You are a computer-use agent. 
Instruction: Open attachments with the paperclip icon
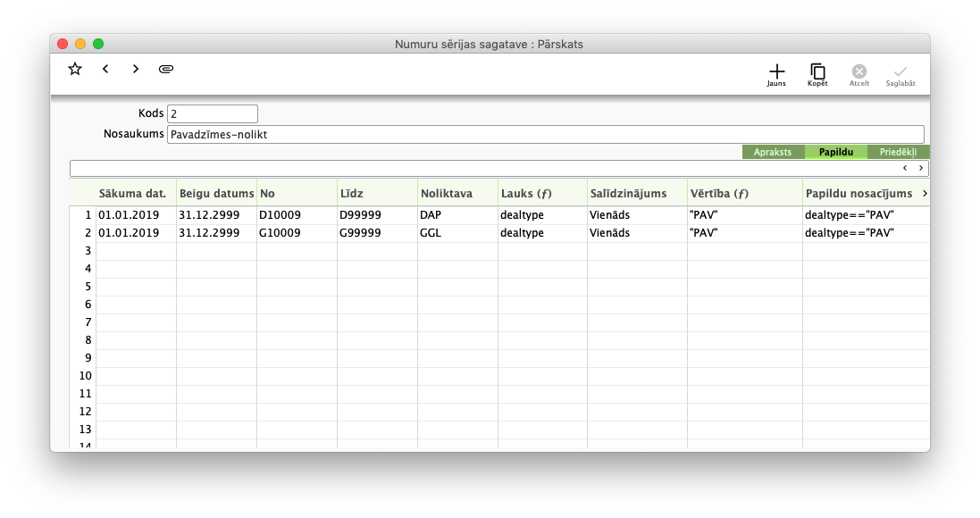[166, 69]
